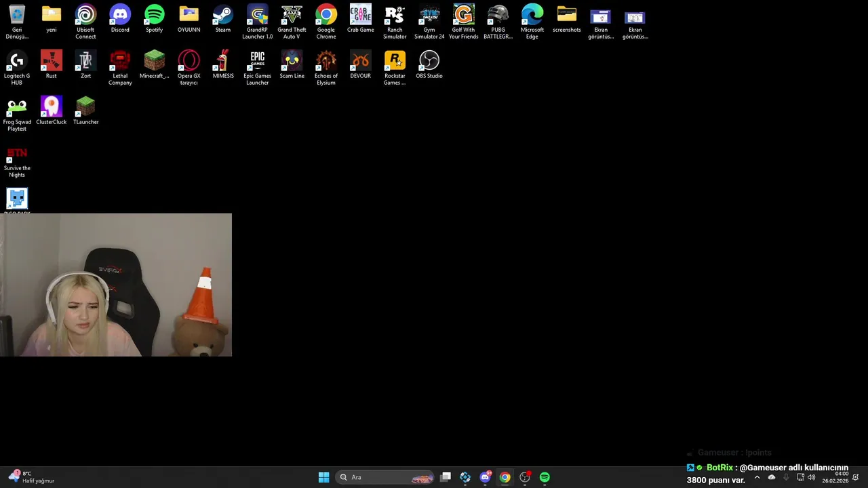Open Discord from the taskbar

pyautogui.click(x=485, y=477)
